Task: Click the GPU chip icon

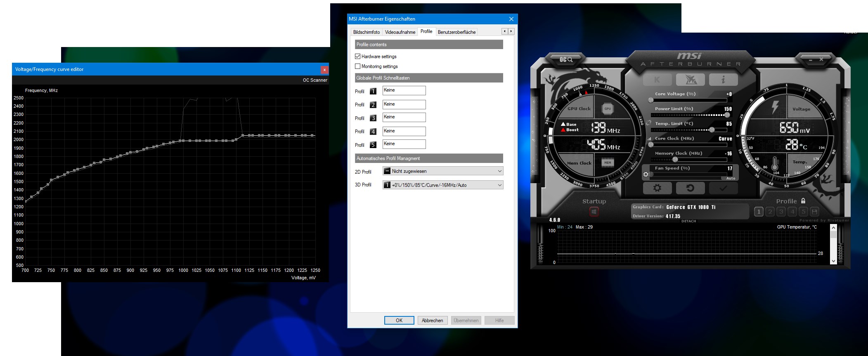Action: 607,109
